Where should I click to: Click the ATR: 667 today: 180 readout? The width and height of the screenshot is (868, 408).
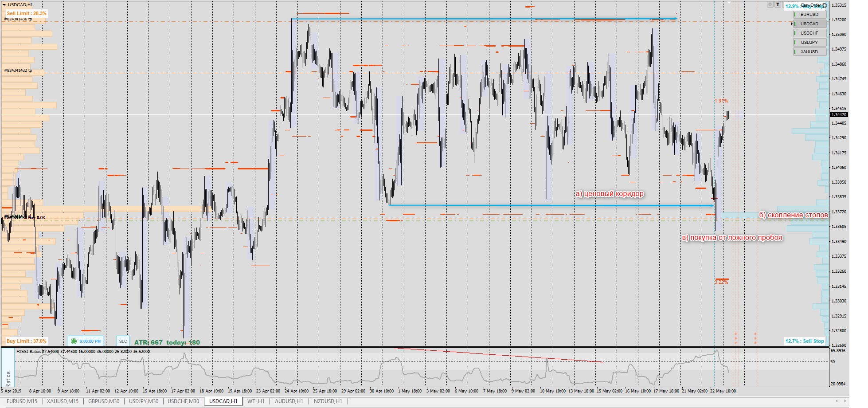click(x=167, y=342)
